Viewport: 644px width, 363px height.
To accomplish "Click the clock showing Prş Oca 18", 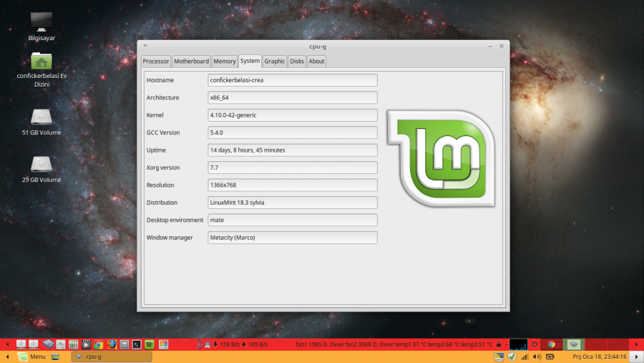I will click(x=599, y=357).
